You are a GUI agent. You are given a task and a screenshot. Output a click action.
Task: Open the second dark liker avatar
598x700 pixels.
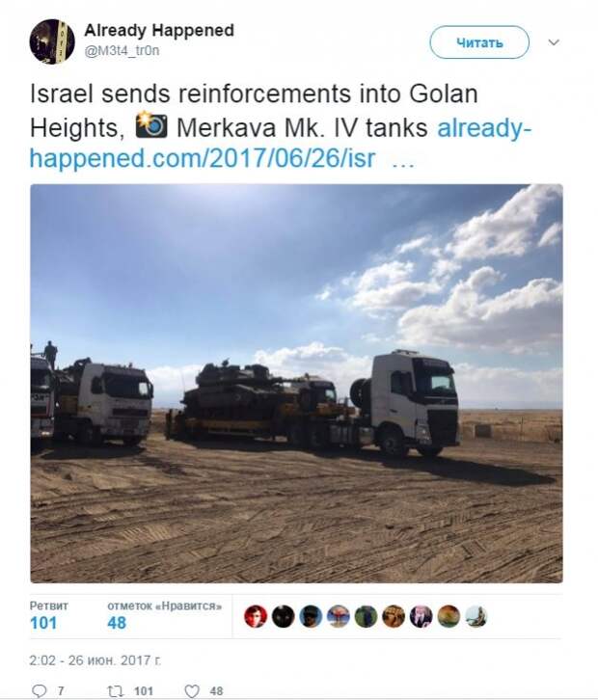point(284,616)
